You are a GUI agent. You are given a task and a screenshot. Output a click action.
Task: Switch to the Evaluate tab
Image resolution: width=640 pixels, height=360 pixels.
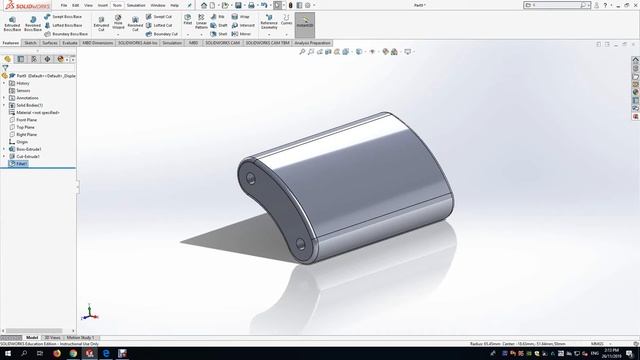click(70, 43)
